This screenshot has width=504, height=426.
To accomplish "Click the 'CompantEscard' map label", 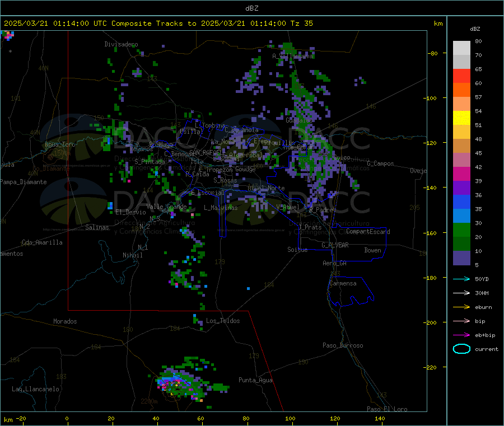I will (x=368, y=231).
